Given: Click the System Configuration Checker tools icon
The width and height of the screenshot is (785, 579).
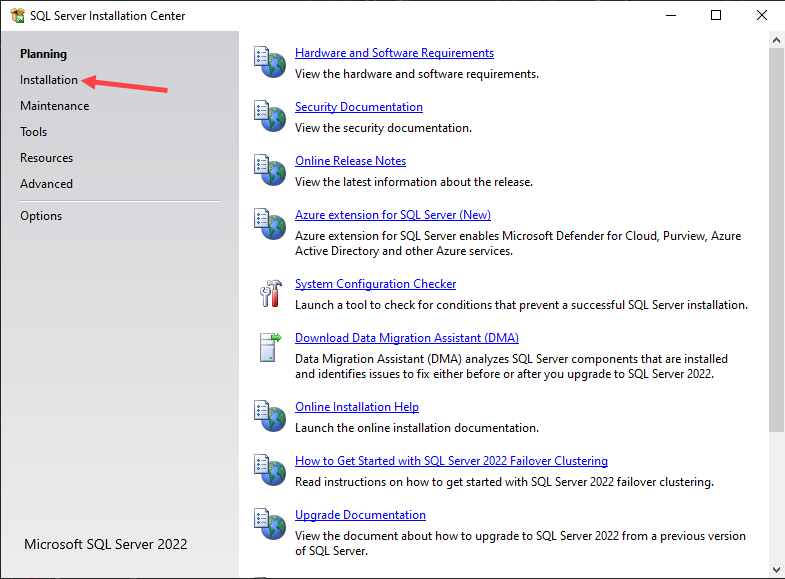Looking at the screenshot, I should (x=271, y=293).
